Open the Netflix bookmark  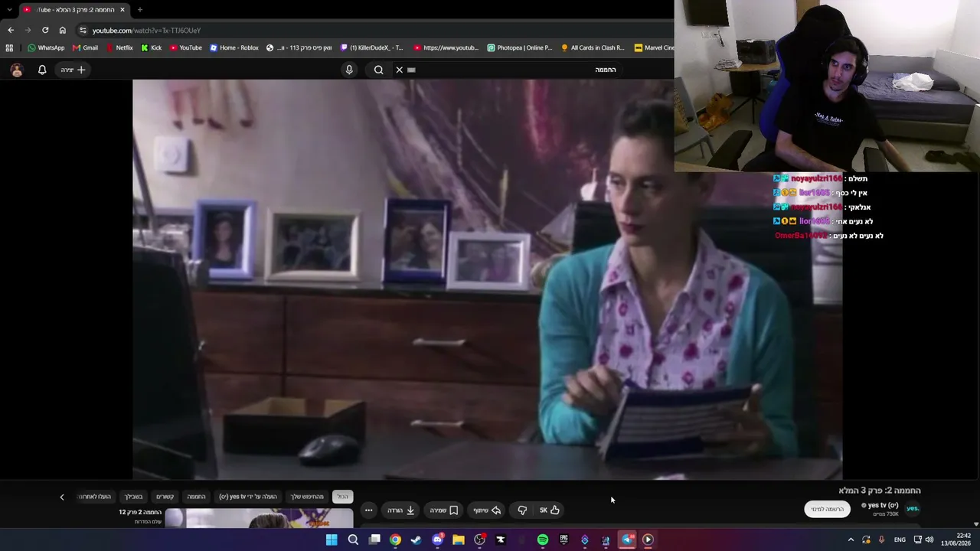pyautogui.click(x=119, y=47)
